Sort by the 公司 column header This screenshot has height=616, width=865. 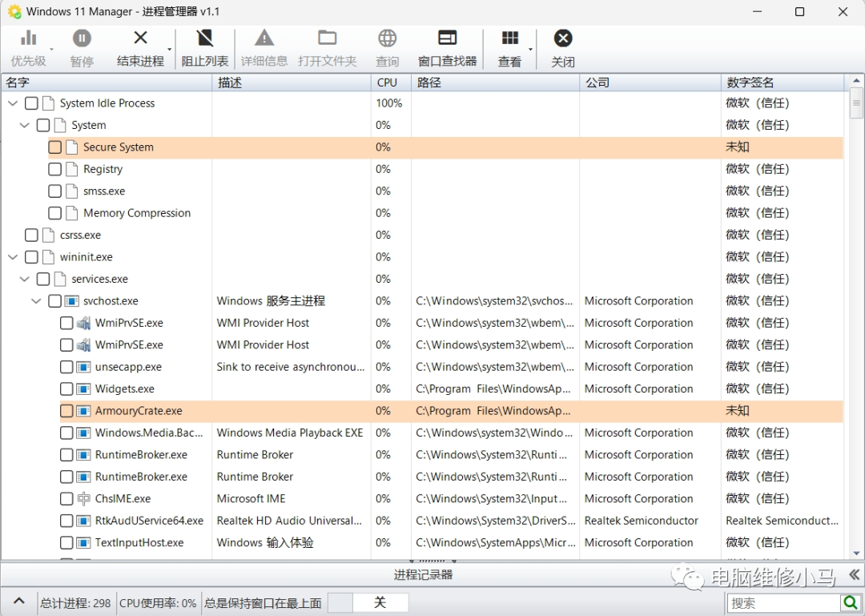[x=650, y=83]
